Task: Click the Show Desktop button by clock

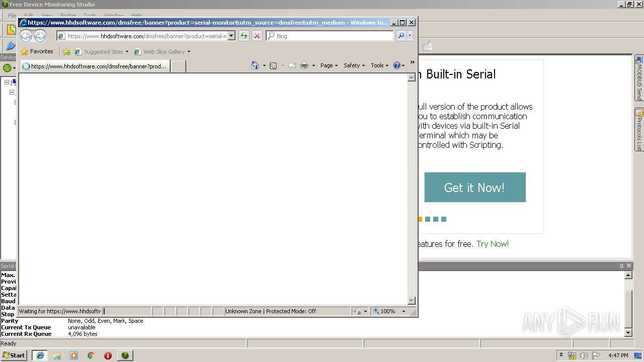Action: [x=638, y=355]
